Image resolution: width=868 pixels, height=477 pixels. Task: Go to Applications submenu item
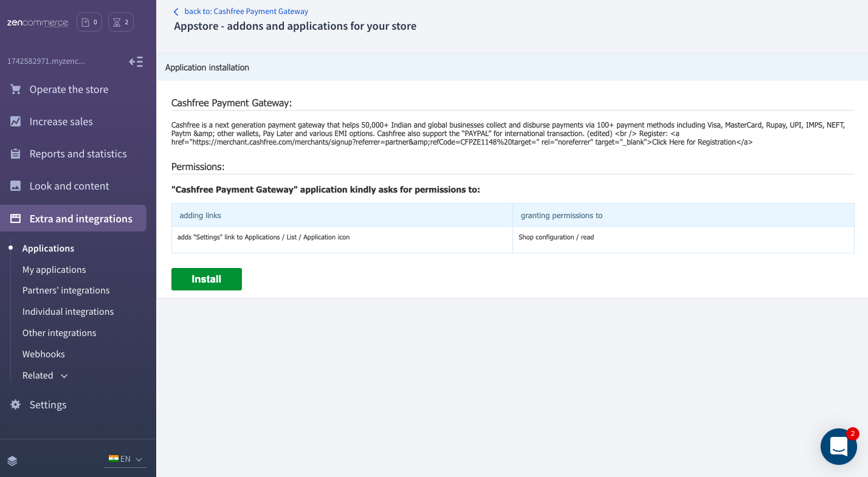48,249
